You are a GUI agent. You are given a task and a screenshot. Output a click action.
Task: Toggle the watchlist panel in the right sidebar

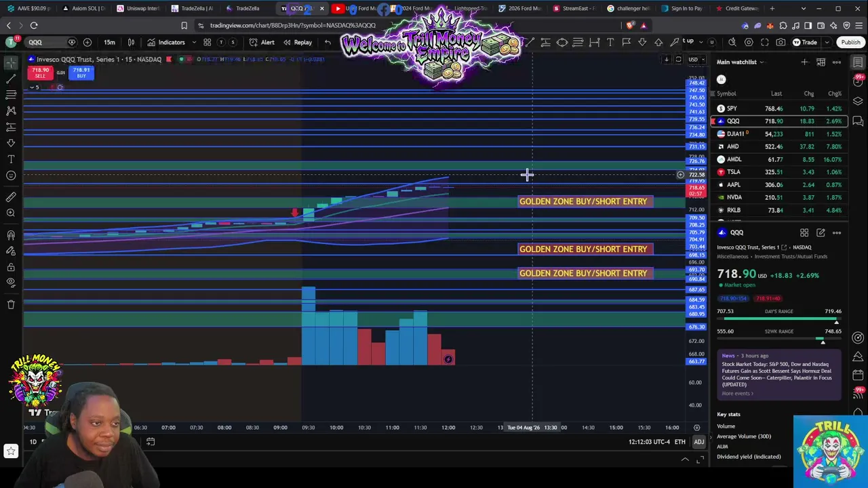(858, 62)
